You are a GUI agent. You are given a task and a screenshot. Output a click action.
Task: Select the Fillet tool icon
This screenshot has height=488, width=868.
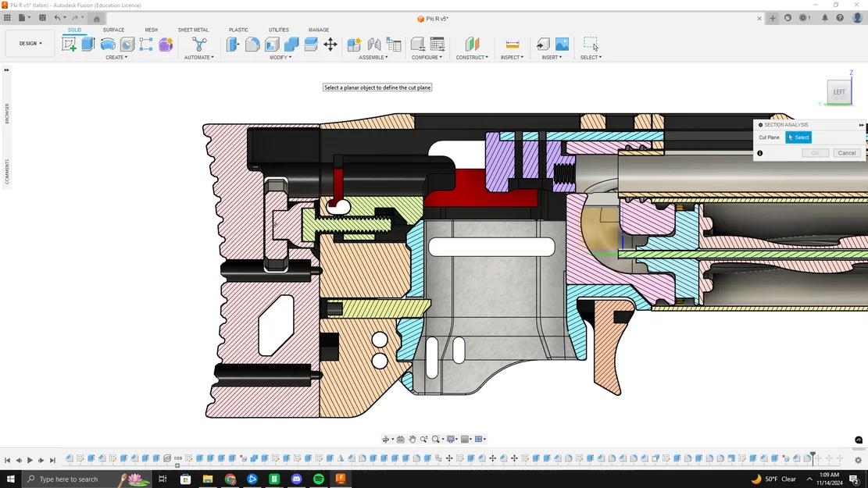click(x=252, y=45)
